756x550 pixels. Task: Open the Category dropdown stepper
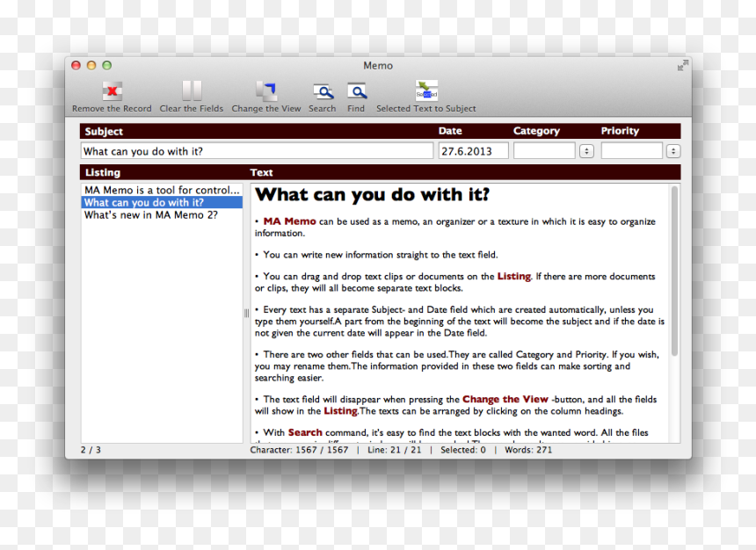point(586,151)
